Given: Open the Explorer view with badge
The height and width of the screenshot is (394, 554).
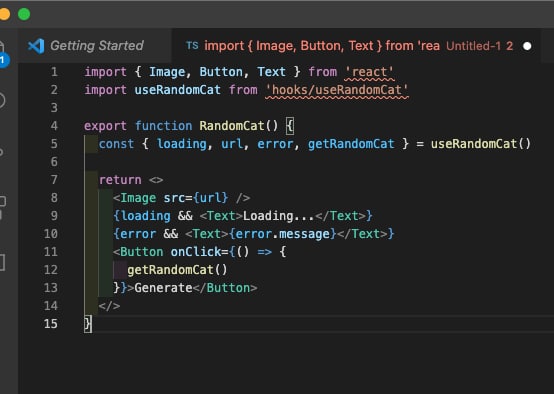Looking at the screenshot, I should [3, 53].
